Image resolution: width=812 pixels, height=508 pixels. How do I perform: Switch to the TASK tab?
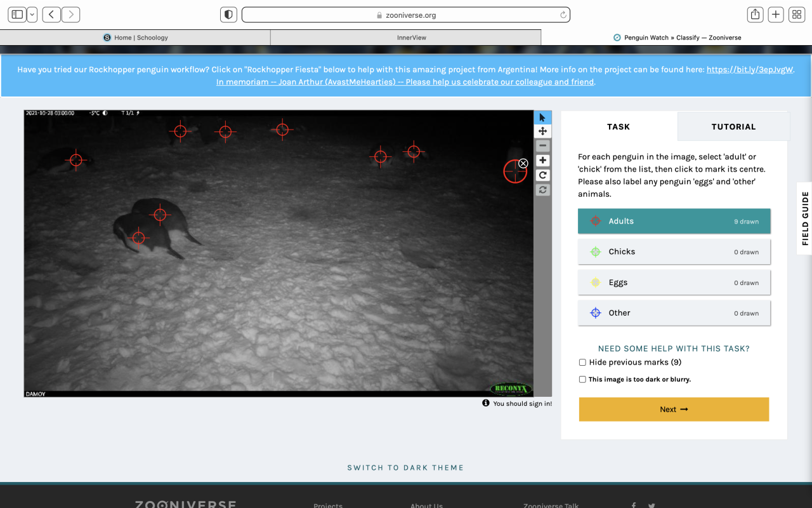point(619,126)
